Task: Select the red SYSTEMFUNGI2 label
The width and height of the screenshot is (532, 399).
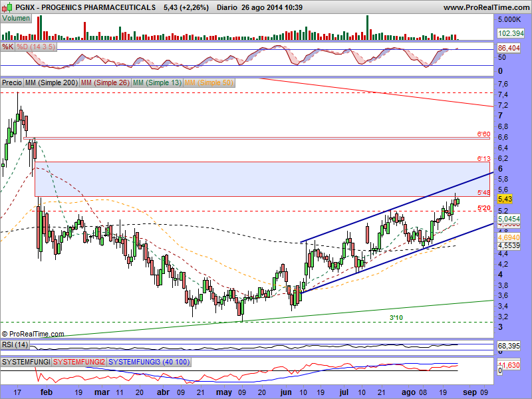Action: pos(79,362)
